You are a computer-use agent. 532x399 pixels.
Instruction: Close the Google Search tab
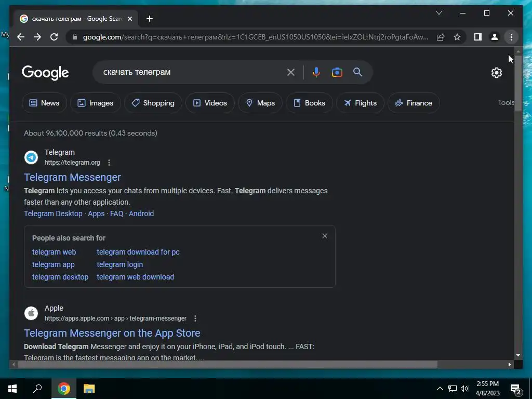[x=129, y=19]
